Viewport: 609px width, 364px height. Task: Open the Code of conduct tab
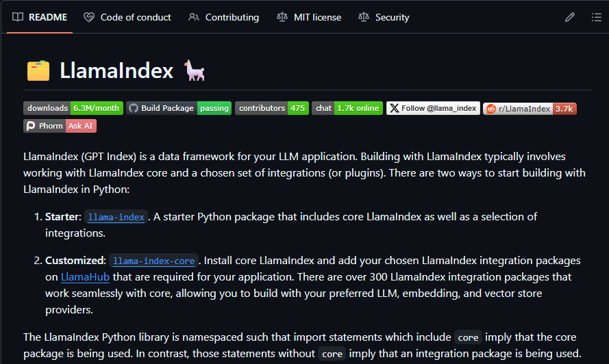136,17
